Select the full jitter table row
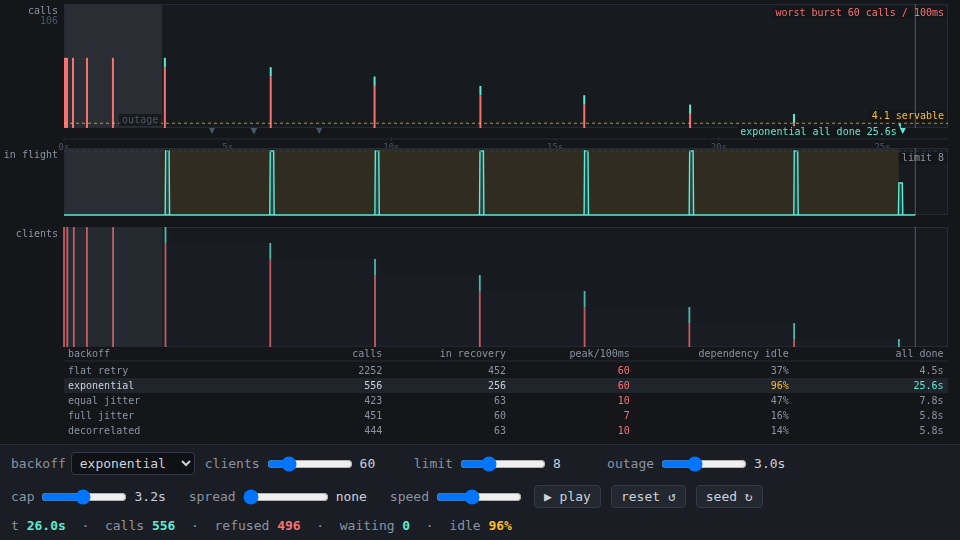 coord(506,415)
